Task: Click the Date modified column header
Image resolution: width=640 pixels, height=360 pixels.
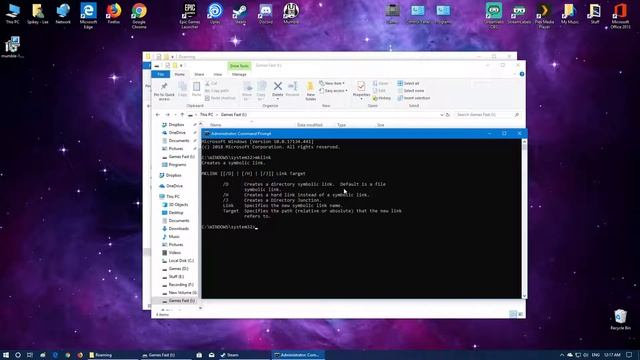Action: click(x=309, y=125)
